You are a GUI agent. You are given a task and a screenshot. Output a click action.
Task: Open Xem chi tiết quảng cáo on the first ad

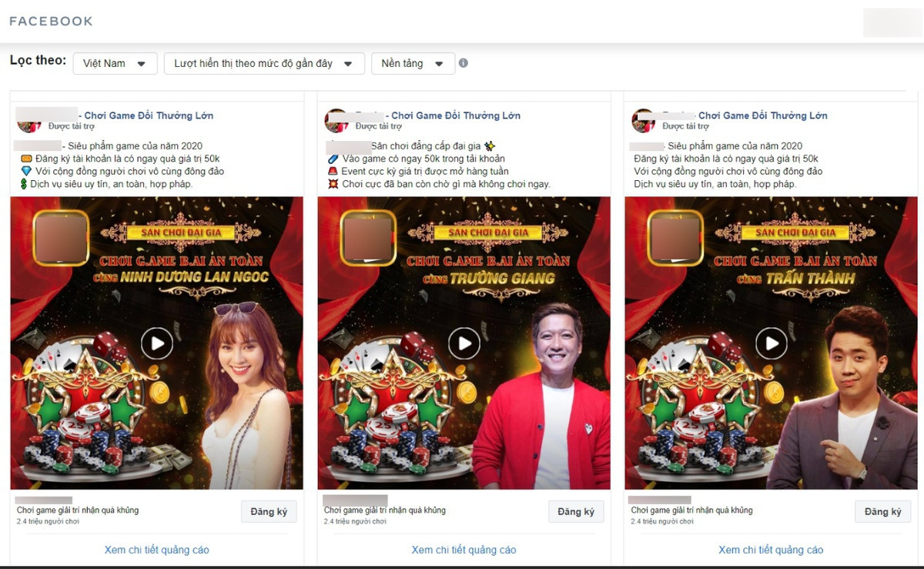pos(156,550)
